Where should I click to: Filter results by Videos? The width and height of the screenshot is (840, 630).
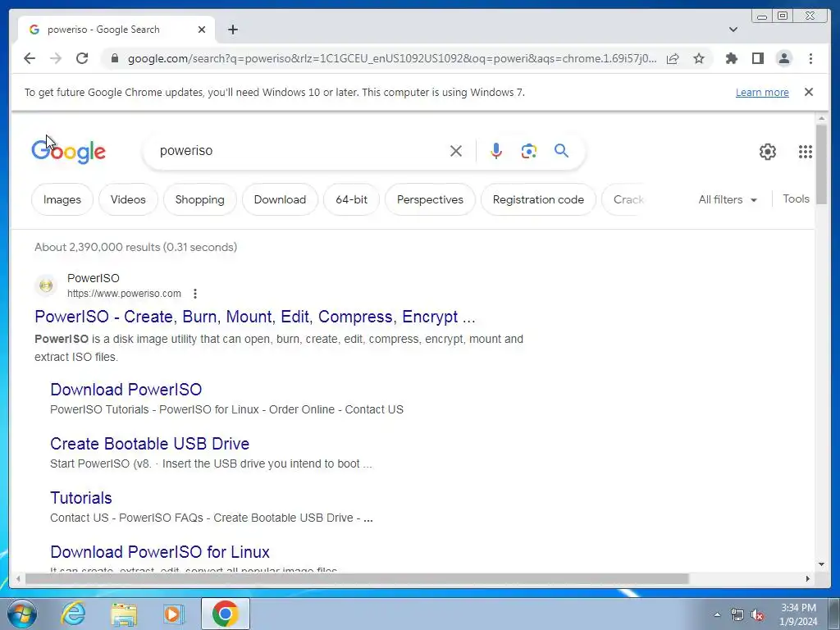[128, 199]
